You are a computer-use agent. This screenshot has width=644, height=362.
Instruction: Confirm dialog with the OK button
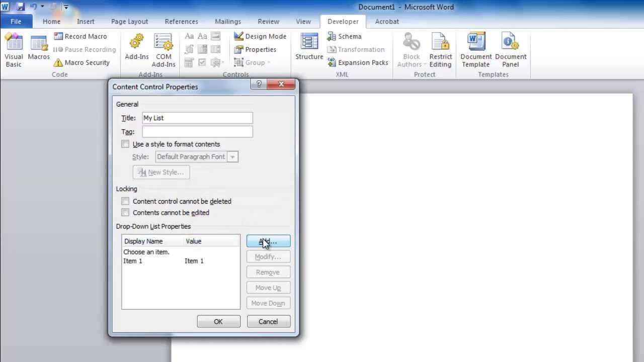click(218, 321)
